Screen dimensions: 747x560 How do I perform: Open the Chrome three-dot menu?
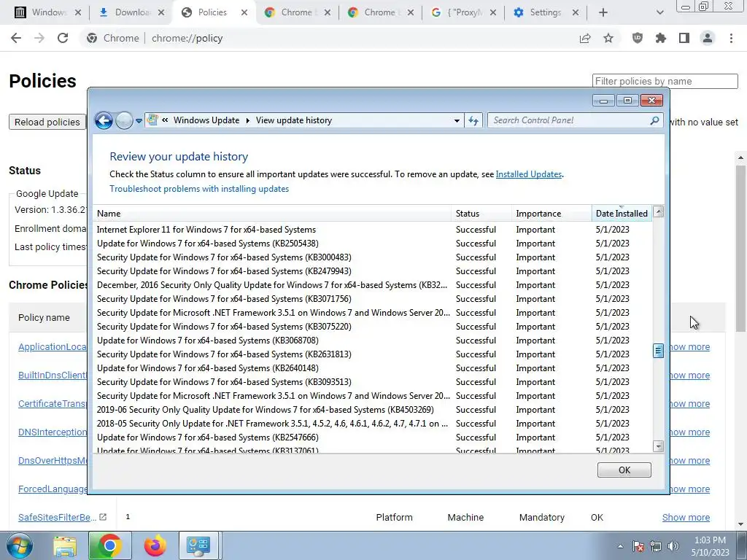click(731, 38)
